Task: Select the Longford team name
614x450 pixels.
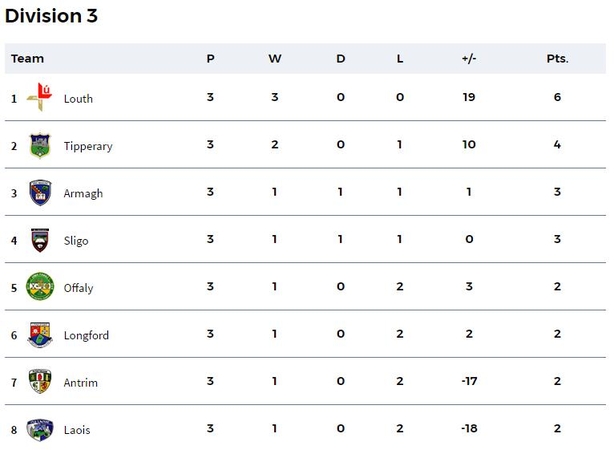Action: click(x=86, y=335)
